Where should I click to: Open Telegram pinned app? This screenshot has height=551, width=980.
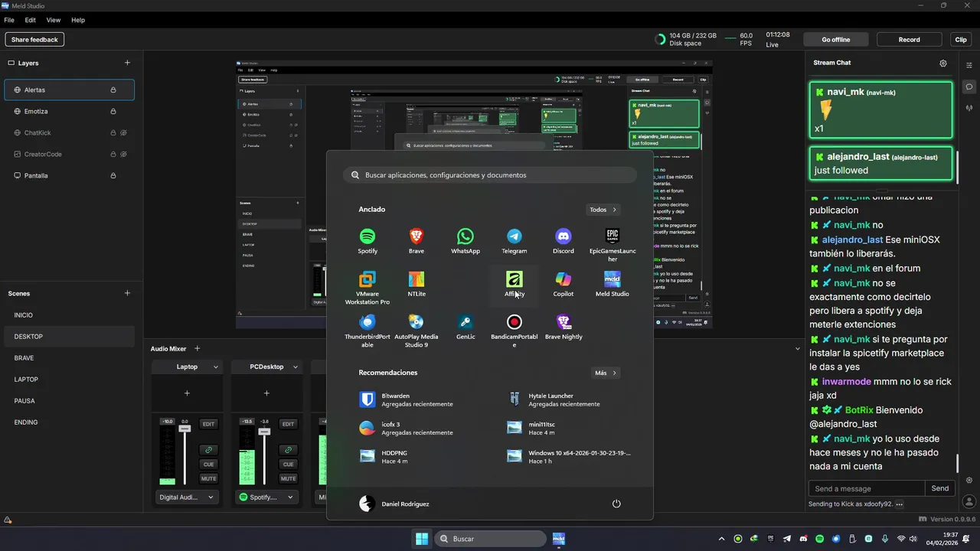tap(514, 241)
